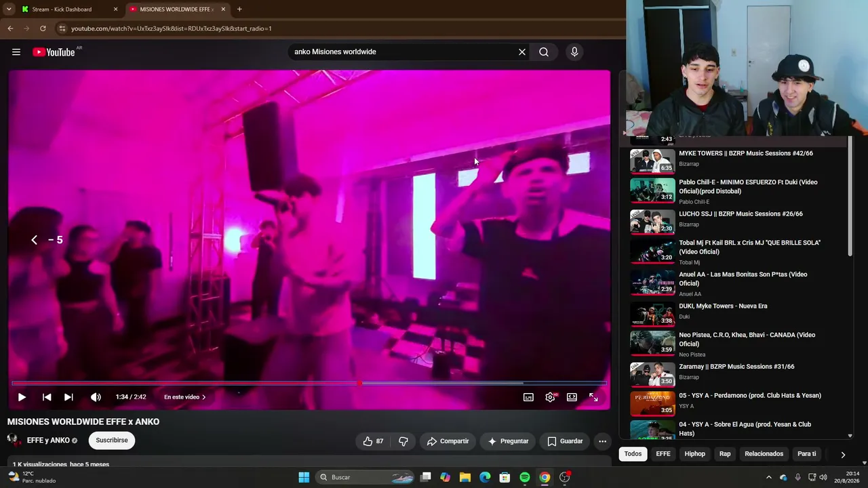Show hidden system tray icons

click(x=768, y=477)
